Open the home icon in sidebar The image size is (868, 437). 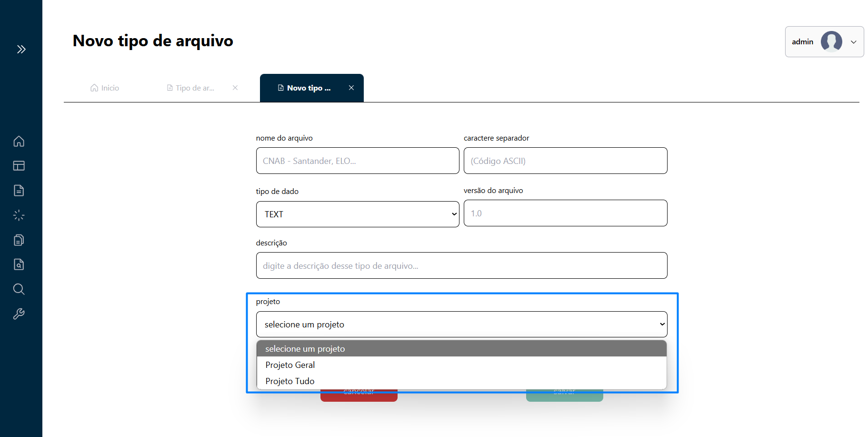(x=19, y=142)
